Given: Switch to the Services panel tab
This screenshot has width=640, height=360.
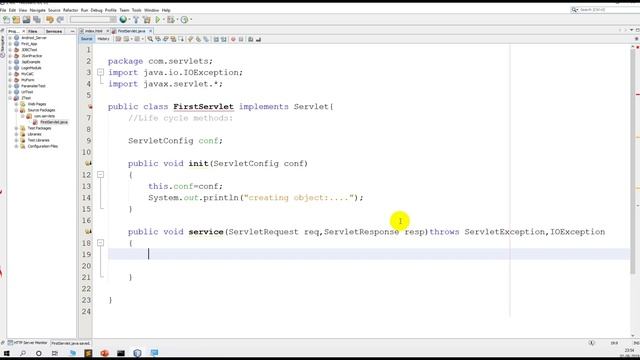Looking at the screenshot, I should (x=54, y=31).
